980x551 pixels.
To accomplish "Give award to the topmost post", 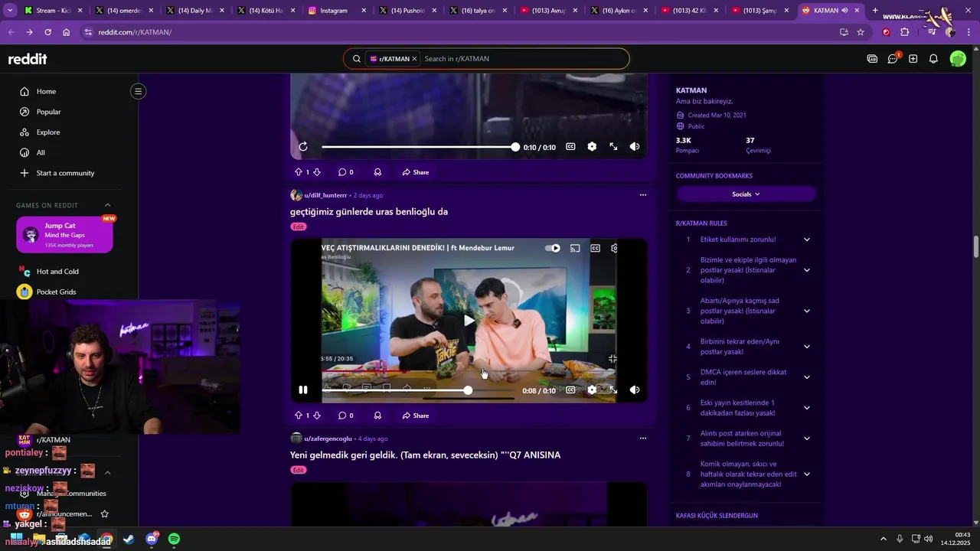I will (x=377, y=172).
